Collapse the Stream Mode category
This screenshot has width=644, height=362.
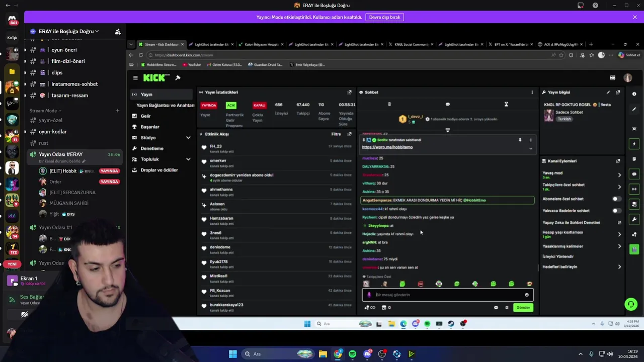[45, 111]
